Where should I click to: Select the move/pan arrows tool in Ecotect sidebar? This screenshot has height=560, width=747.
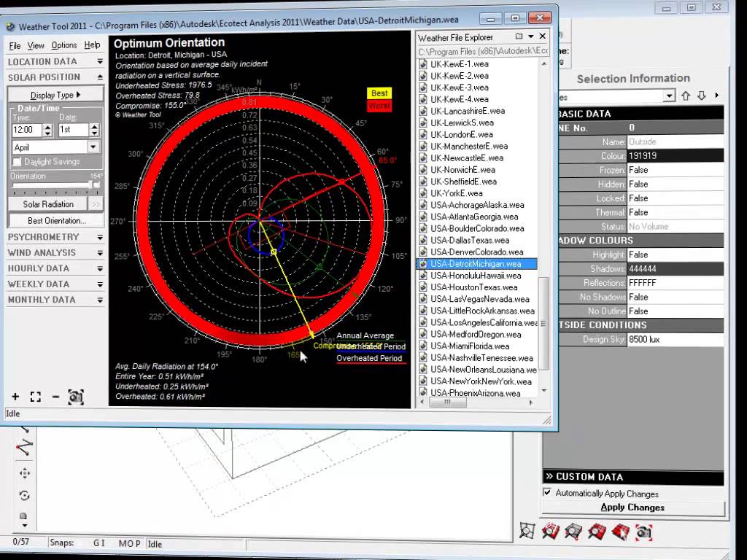[x=24, y=472]
